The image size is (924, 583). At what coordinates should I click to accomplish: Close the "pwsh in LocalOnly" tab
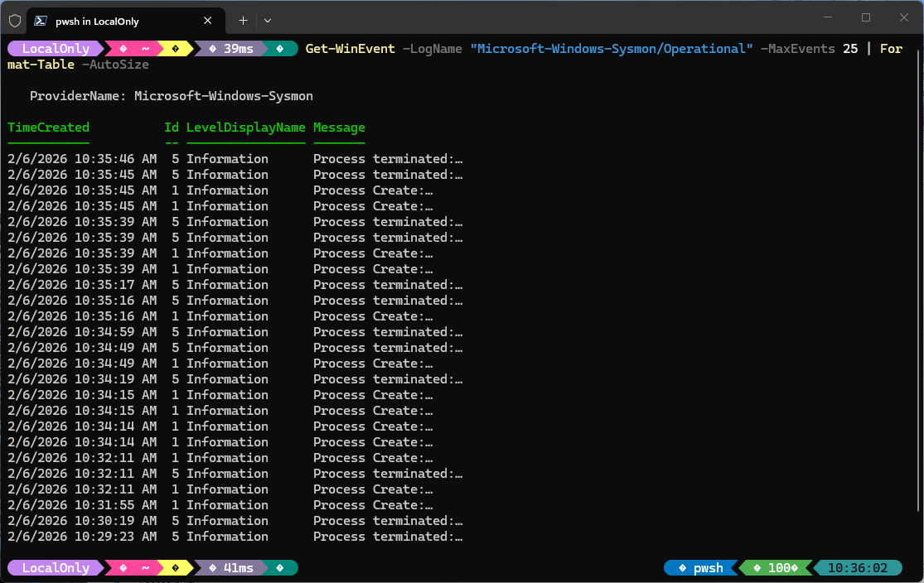click(x=208, y=20)
